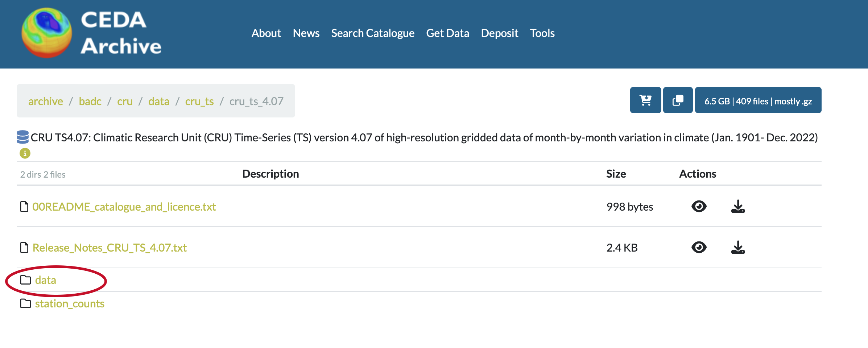The image size is (868, 348).
Task: Click the shopping cart download icon
Action: click(645, 100)
